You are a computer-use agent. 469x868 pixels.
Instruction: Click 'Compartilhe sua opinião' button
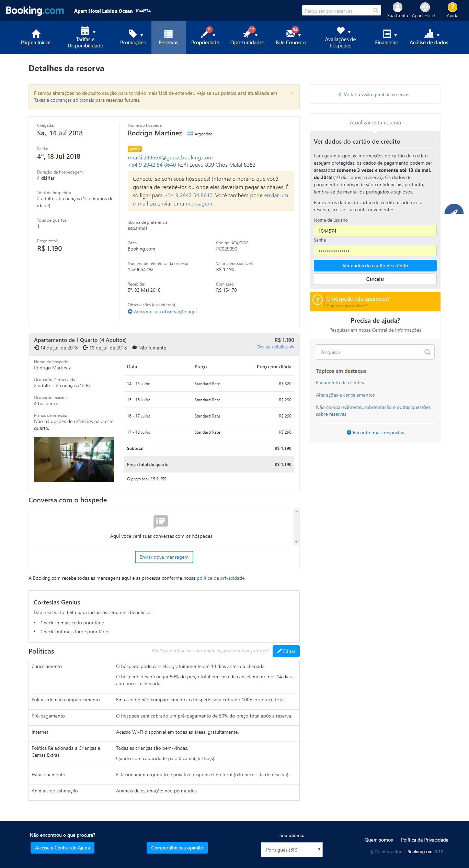coord(177,848)
